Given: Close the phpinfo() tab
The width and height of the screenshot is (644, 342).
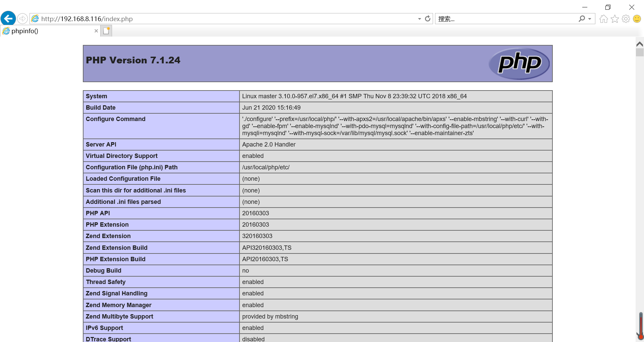Looking at the screenshot, I should click(96, 31).
